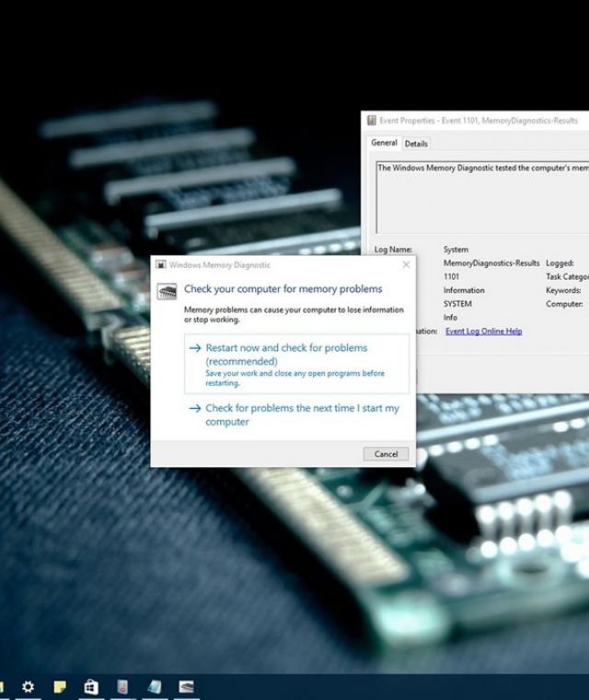The height and width of the screenshot is (700, 589).
Task: Click 'Check your computer for memory problems' heading
Action: click(283, 289)
